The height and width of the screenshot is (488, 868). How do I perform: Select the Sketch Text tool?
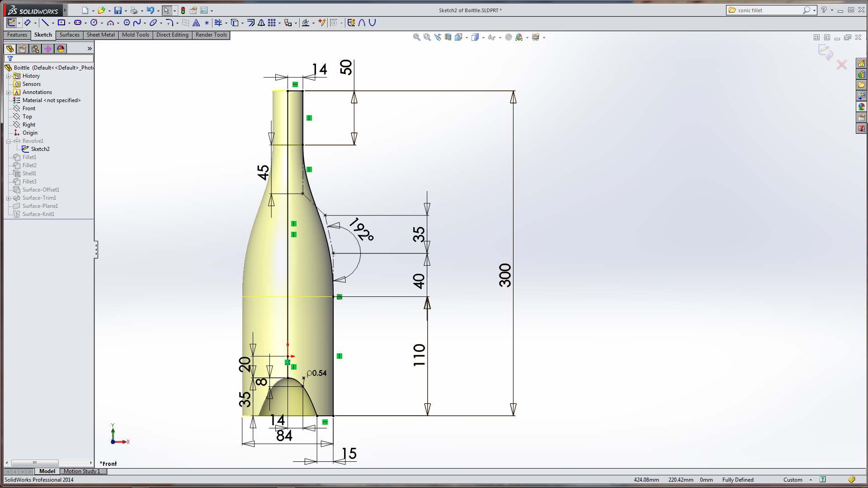point(196,23)
